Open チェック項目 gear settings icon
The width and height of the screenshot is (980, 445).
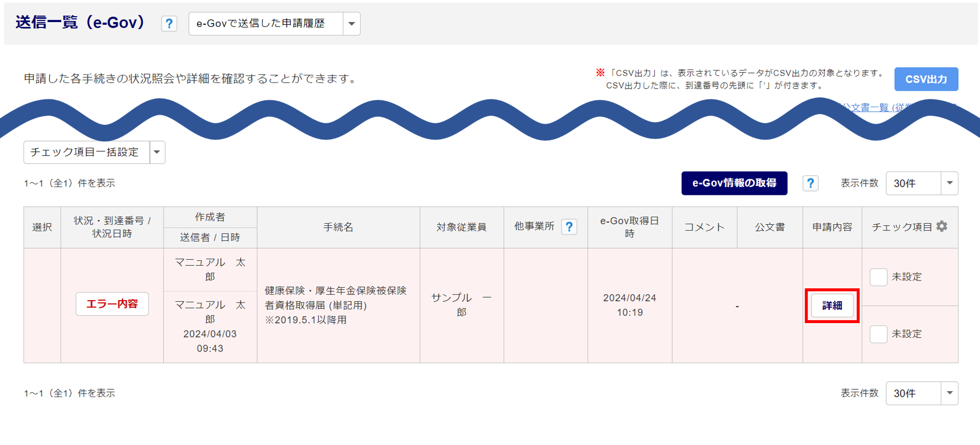(x=942, y=226)
